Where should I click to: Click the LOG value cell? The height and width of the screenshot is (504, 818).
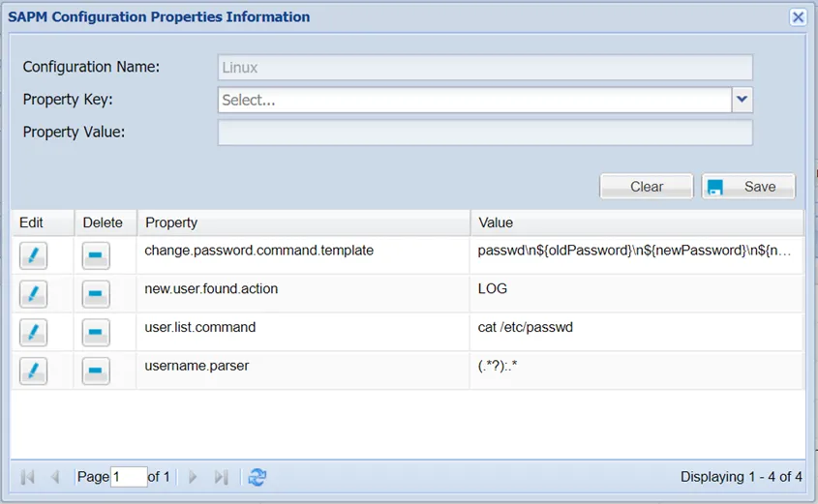tap(636, 294)
